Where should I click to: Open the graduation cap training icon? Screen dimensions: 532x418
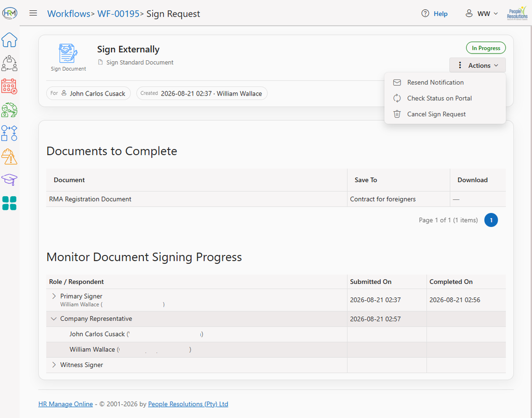coord(9,180)
